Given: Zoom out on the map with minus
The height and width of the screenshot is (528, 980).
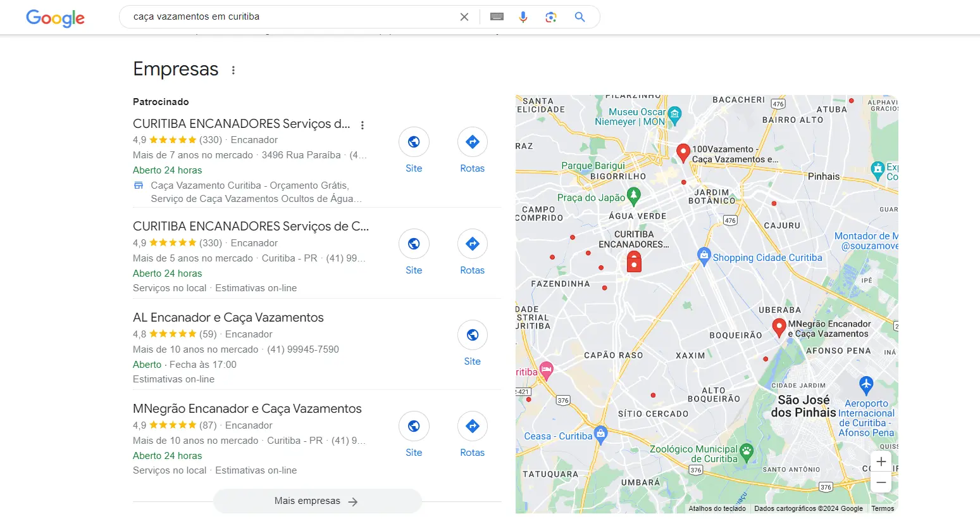Looking at the screenshot, I should (x=881, y=482).
